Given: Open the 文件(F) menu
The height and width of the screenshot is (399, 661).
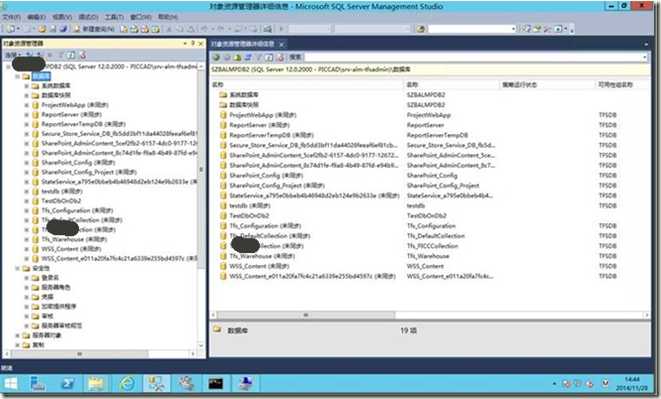Looking at the screenshot, I should coord(11,17).
